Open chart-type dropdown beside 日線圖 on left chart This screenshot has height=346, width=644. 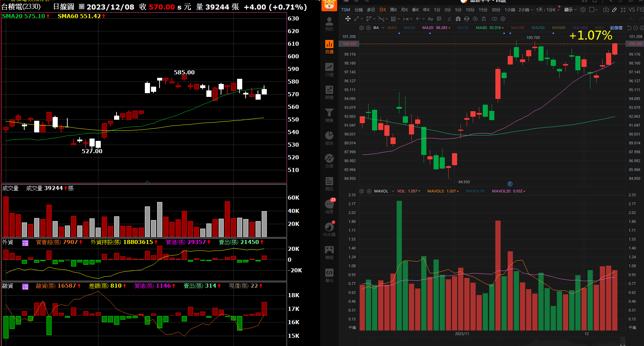coord(82,6)
